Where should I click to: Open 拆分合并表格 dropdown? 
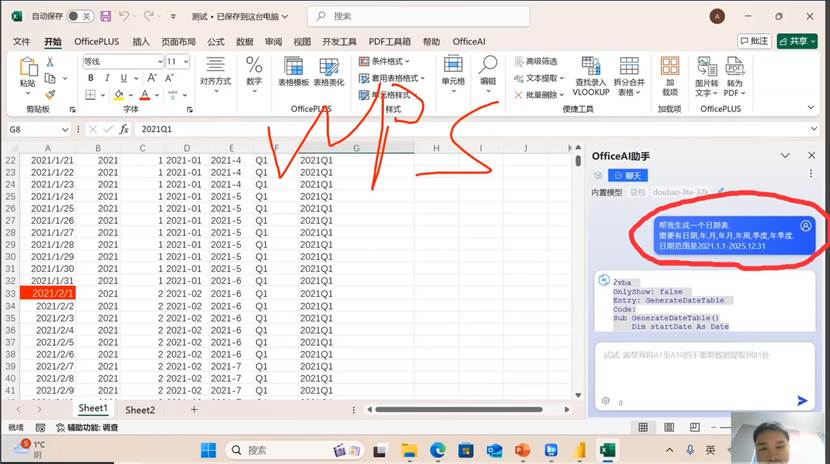[x=629, y=87]
